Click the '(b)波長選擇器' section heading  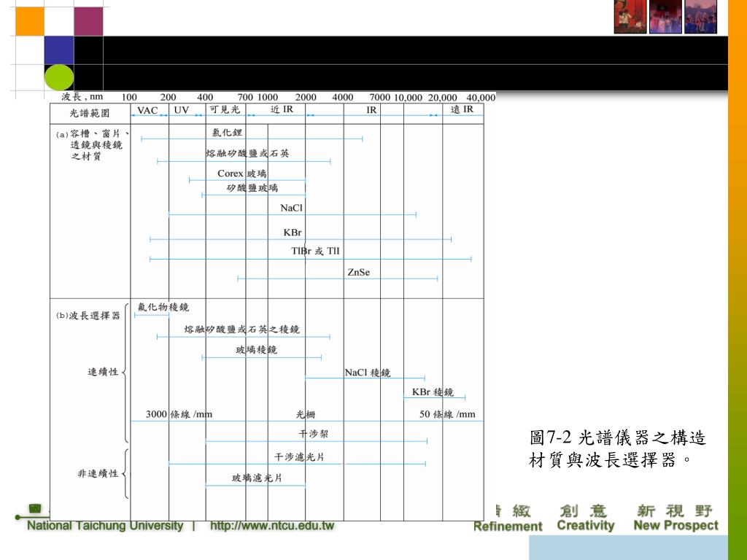88,316
